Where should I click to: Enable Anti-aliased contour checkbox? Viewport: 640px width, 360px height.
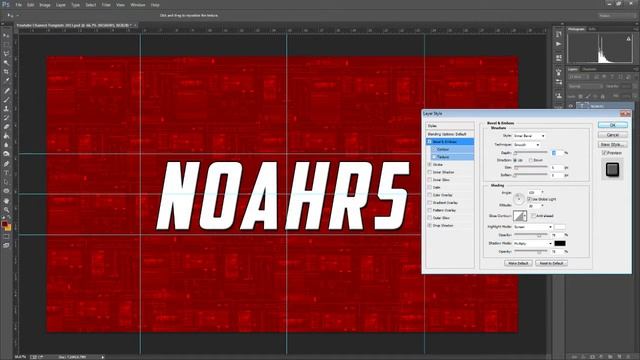point(533,216)
